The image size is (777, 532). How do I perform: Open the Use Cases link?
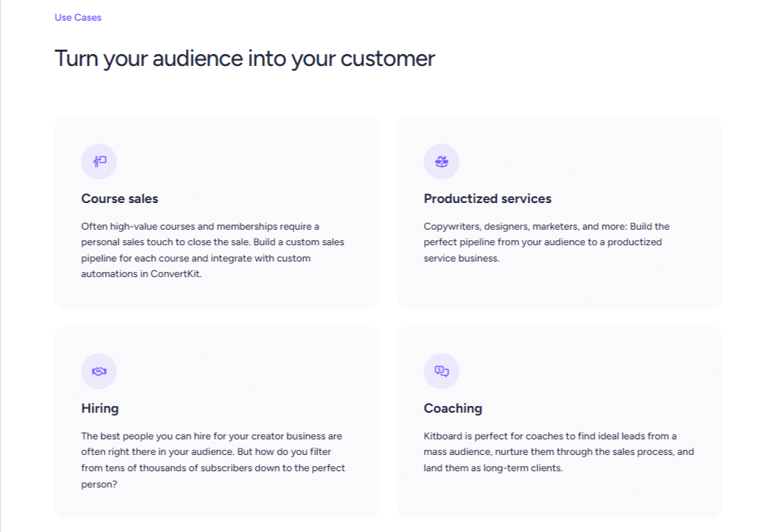(78, 17)
